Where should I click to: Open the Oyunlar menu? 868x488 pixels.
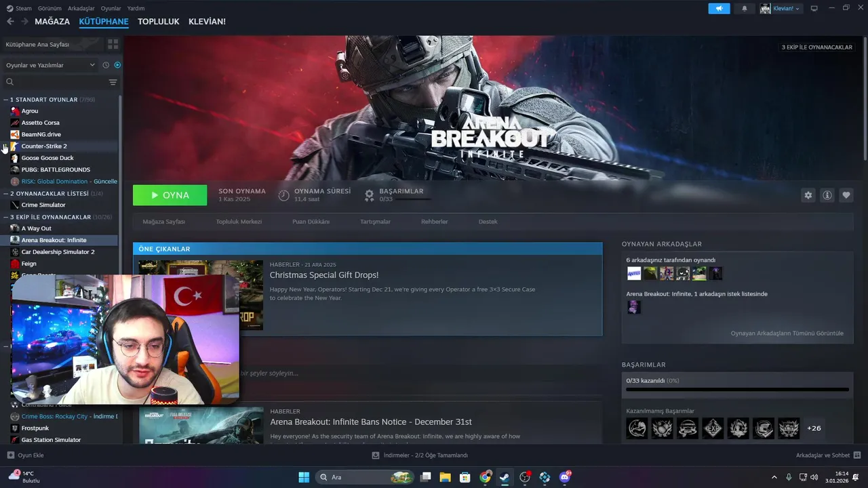click(111, 8)
